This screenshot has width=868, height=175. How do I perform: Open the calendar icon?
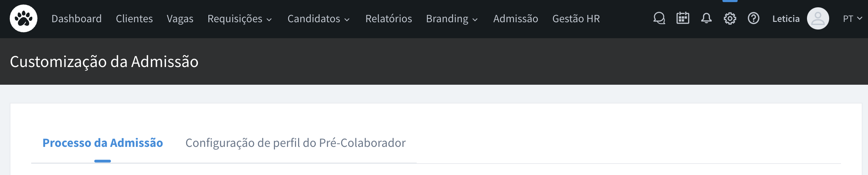(683, 18)
